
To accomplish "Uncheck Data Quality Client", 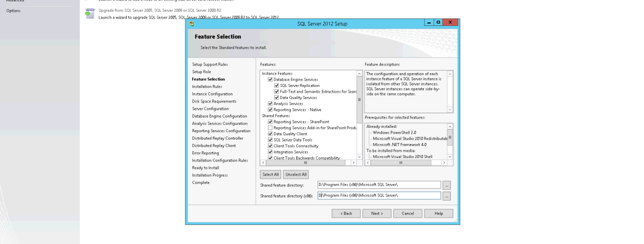I will point(270,134).
